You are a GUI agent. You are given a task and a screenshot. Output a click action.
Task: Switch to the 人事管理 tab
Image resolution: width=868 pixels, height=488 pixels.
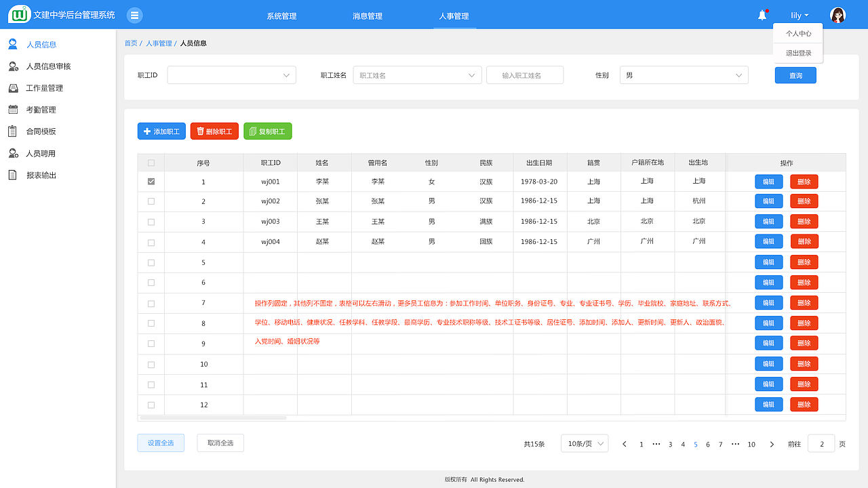click(454, 16)
